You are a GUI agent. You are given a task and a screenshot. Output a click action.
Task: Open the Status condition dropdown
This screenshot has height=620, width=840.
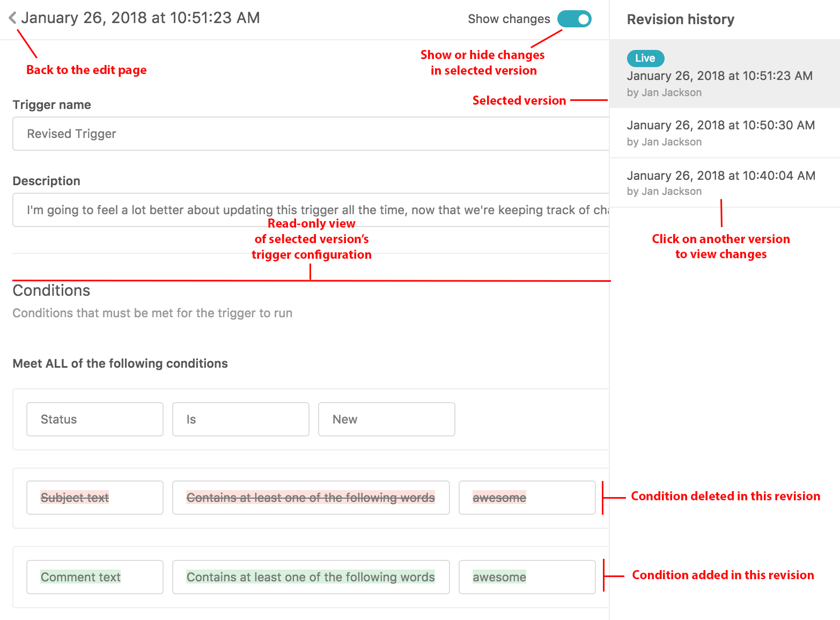coord(94,419)
